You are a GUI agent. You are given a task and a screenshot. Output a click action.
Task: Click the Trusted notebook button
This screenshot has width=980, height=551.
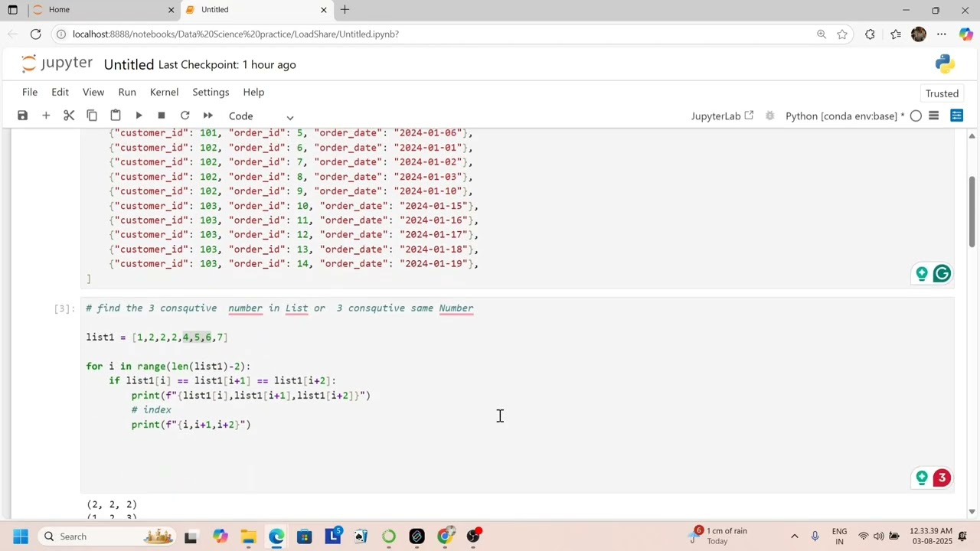(942, 93)
